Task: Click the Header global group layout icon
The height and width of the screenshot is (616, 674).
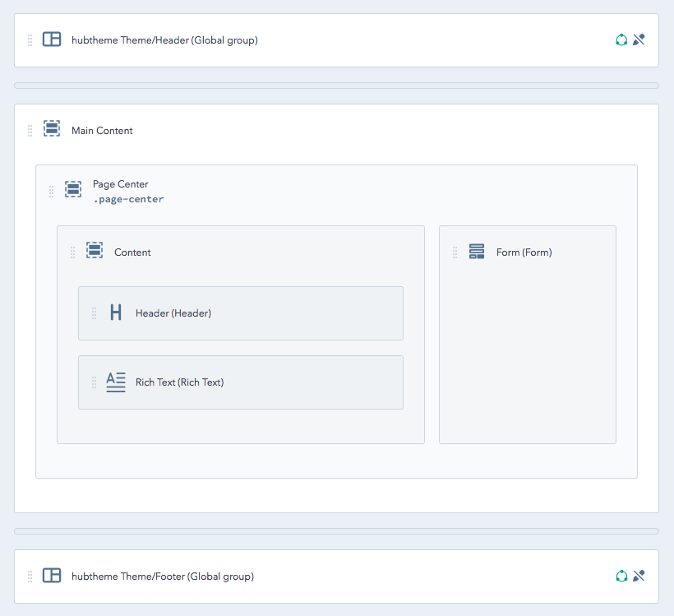Action: coord(52,39)
